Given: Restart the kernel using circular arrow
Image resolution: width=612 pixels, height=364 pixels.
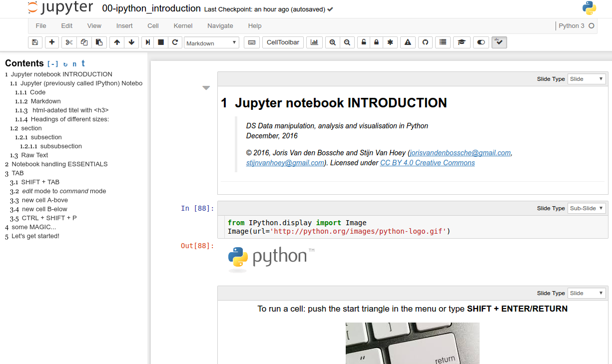Looking at the screenshot, I should (175, 42).
